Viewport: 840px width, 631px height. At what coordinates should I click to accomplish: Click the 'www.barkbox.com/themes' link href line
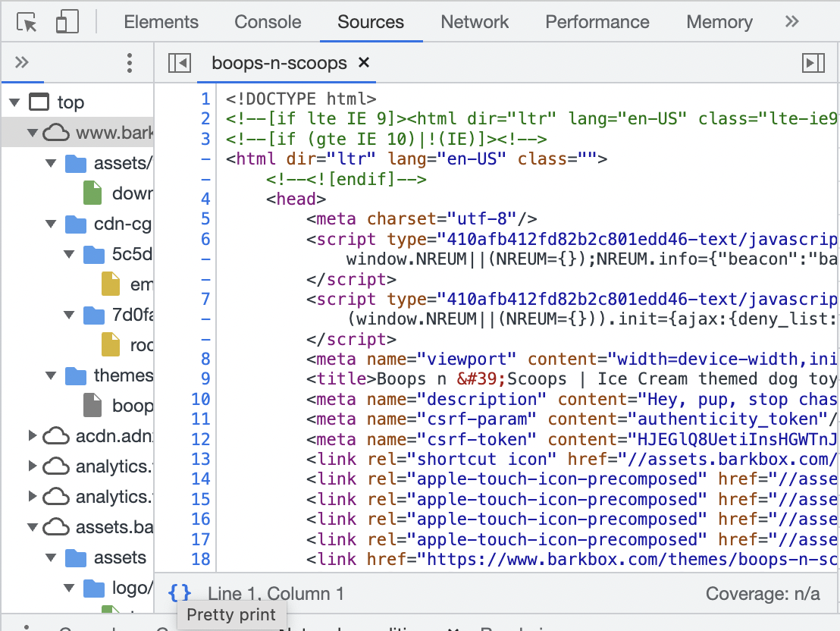click(x=571, y=559)
